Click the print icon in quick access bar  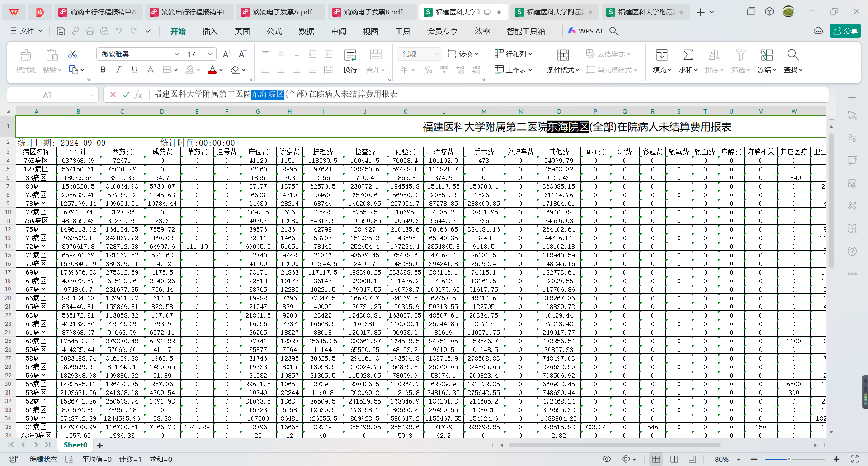pyautogui.click(x=90, y=31)
